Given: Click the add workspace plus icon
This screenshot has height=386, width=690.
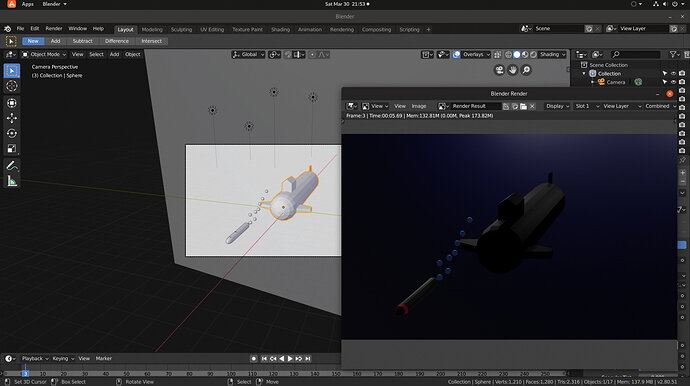Looking at the screenshot, I should tap(428, 29).
